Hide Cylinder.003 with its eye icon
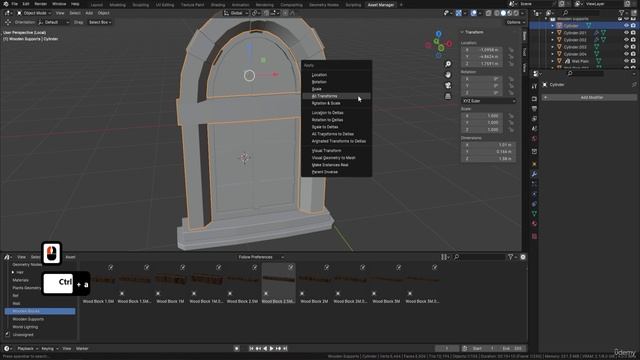 tap(626, 47)
